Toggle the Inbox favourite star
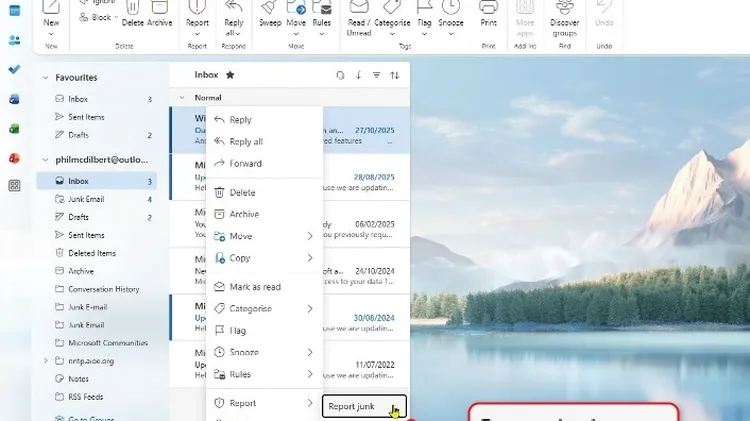 tap(231, 75)
